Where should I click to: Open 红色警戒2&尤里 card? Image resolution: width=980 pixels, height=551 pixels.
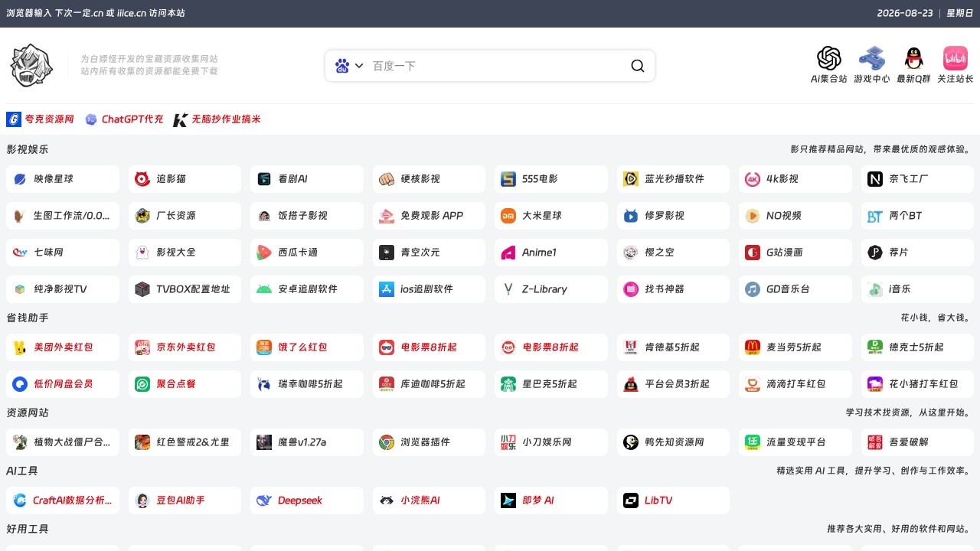point(185,442)
